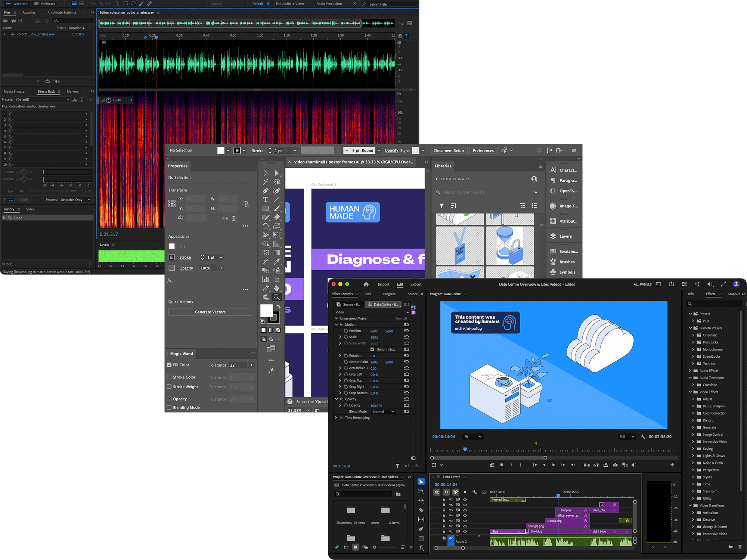This screenshot has height=560, width=747.
Task: Open Premiere timeline wrench settings
Action: pos(475,492)
